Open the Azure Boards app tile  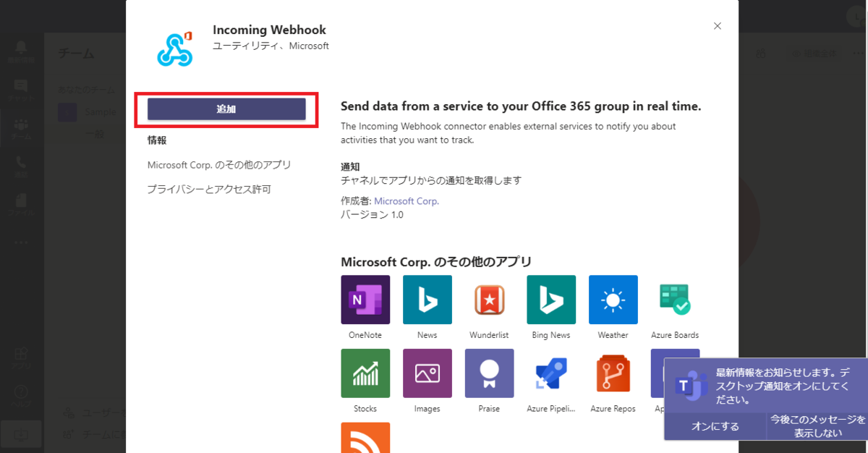click(x=675, y=300)
